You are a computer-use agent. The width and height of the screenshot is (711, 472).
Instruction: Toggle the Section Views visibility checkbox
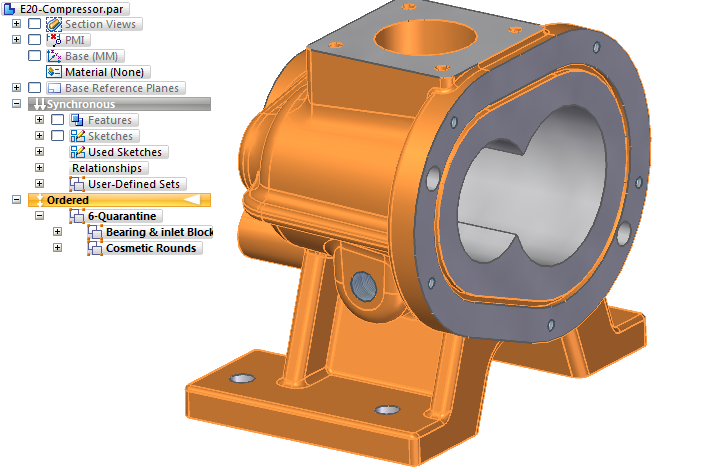click(34, 24)
